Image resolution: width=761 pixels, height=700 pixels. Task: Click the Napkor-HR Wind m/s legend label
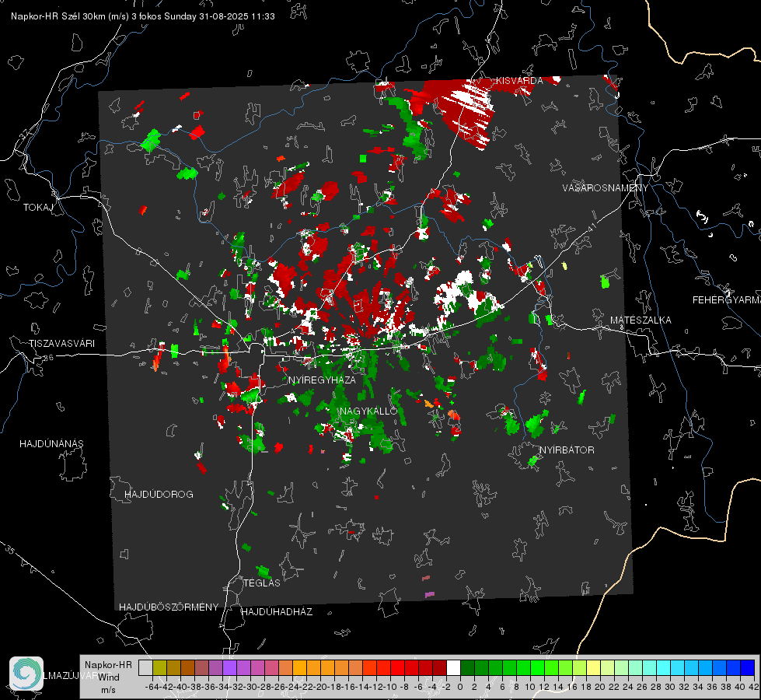(108, 677)
